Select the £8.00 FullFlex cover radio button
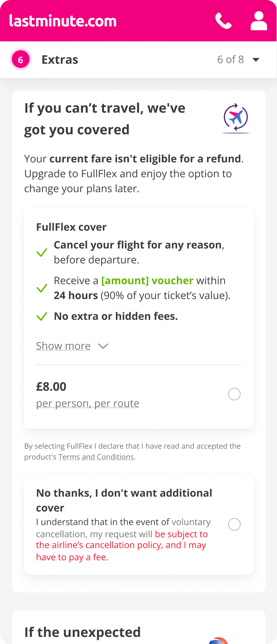 pyautogui.click(x=234, y=394)
